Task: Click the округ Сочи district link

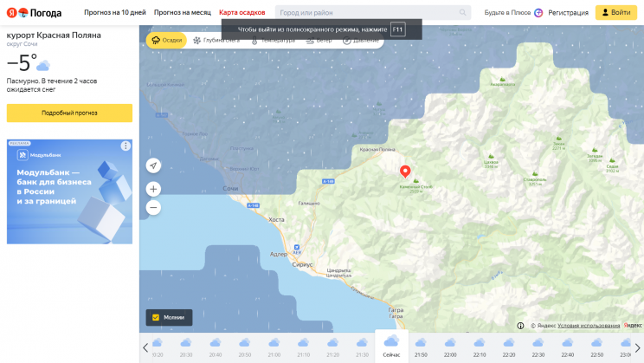Action: tap(22, 44)
